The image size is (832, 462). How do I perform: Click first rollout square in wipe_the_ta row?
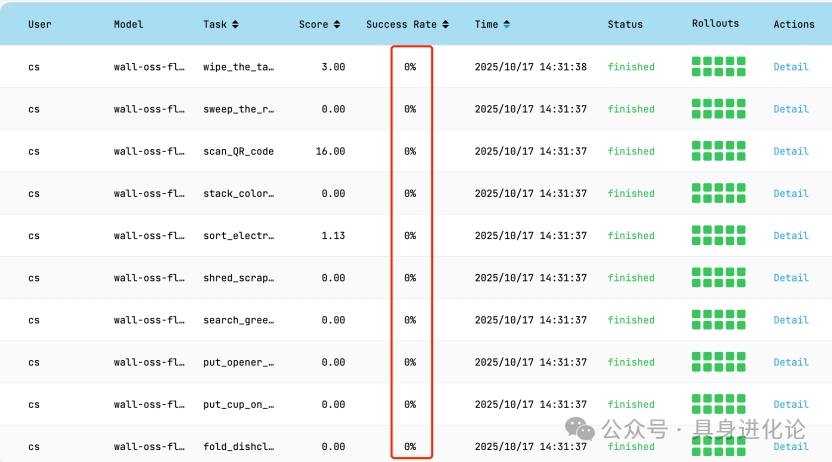(x=697, y=62)
